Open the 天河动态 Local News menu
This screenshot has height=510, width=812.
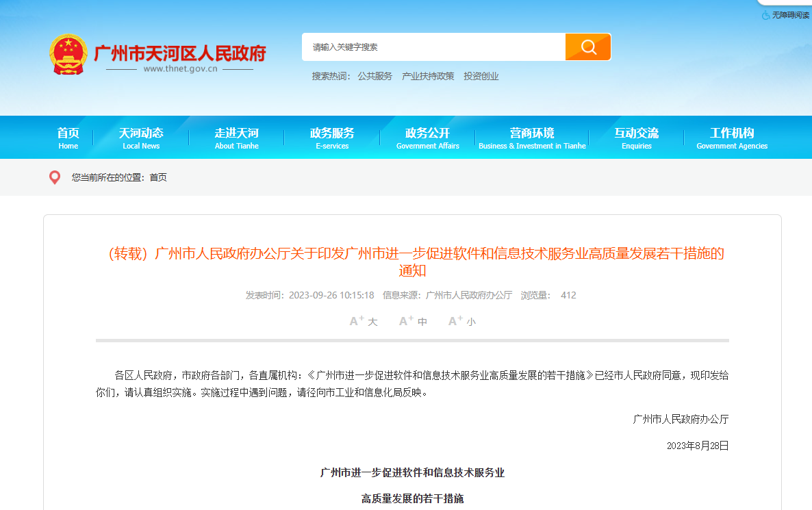pos(141,137)
